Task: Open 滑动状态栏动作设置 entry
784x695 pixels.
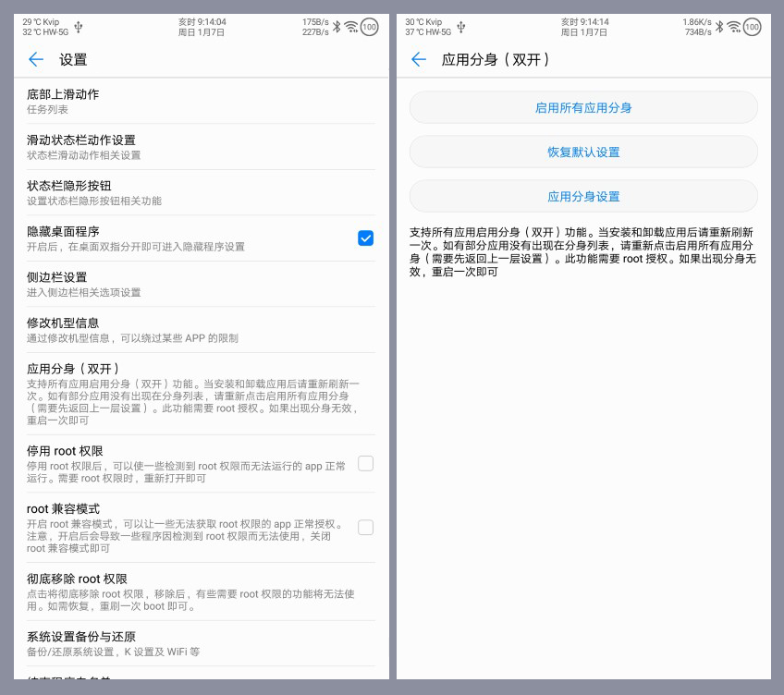Action: (185, 147)
